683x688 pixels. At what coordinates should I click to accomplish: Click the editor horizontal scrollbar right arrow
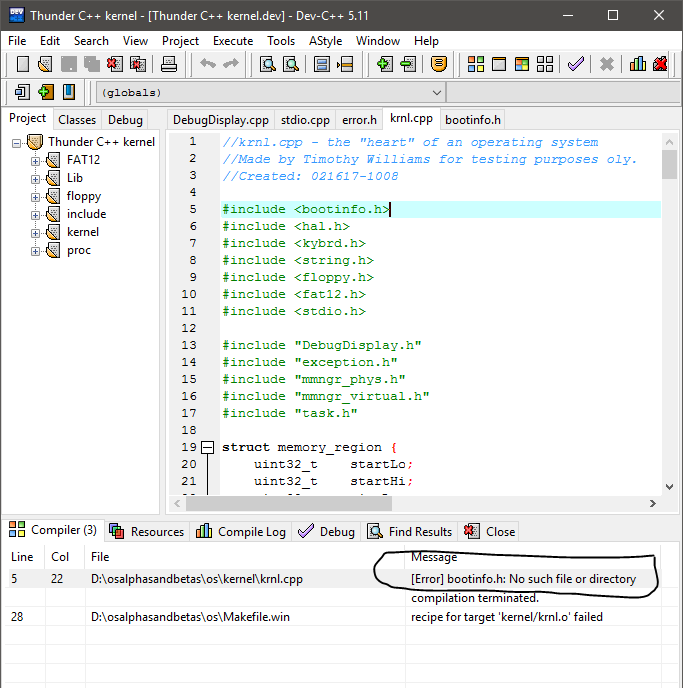pos(653,504)
